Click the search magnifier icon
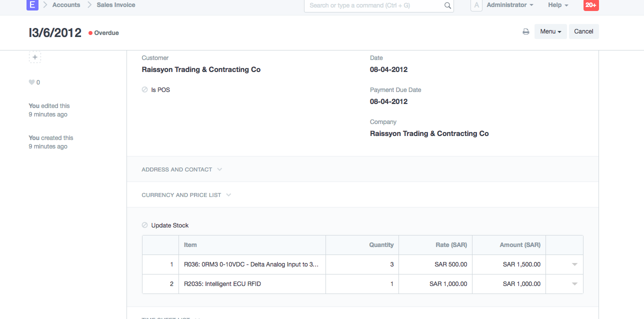The height and width of the screenshot is (319, 644). (447, 5)
